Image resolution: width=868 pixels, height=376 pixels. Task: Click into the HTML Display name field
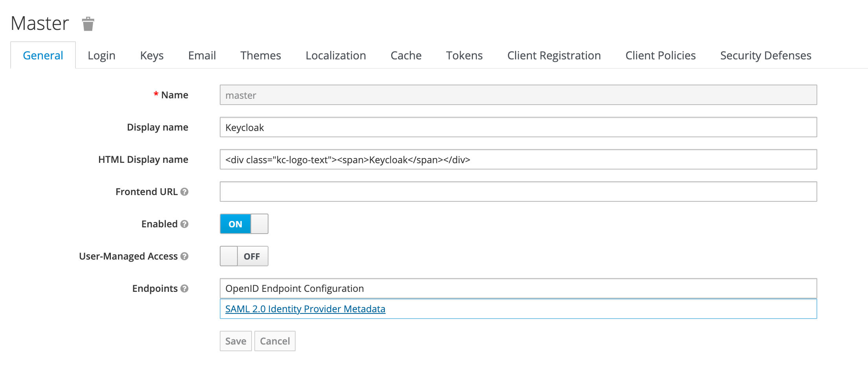(x=518, y=159)
